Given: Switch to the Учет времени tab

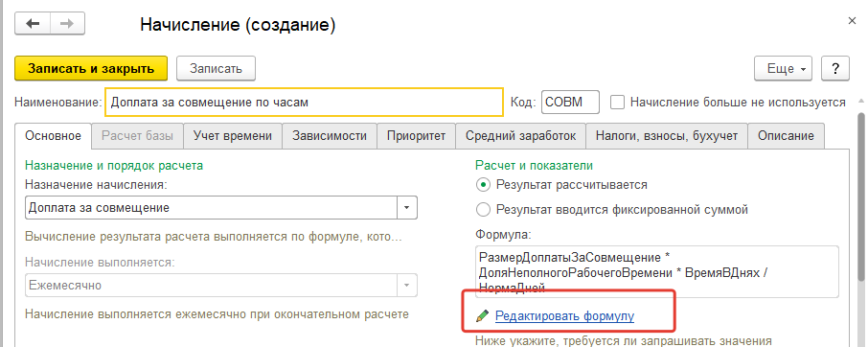Looking at the screenshot, I should pyautogui.click(x=233, y=136).
